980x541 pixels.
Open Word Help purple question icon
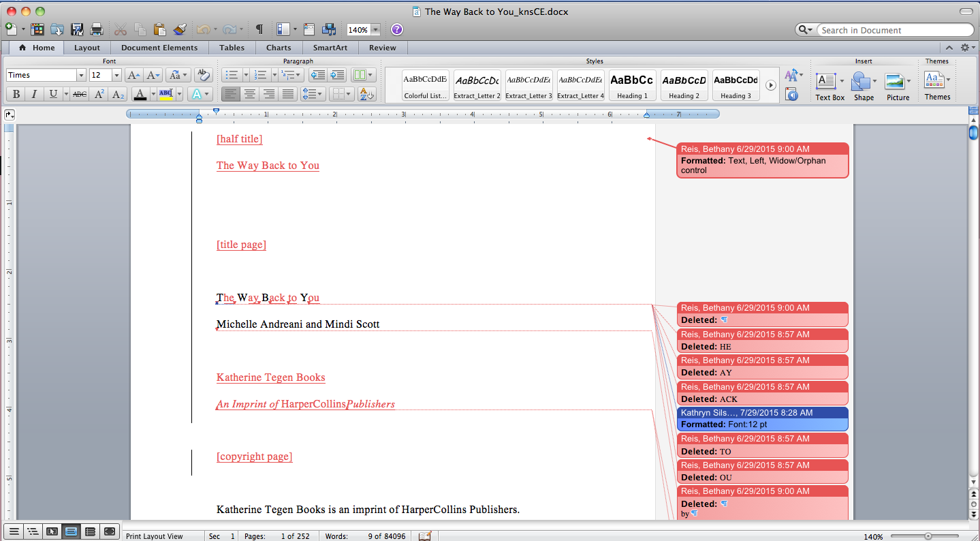(397, 29)
